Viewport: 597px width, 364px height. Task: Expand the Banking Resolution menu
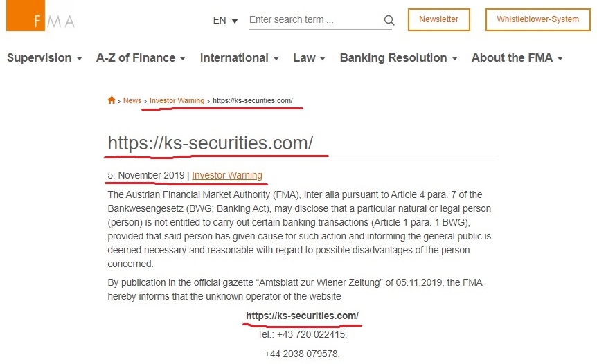[x=399, y=58]
